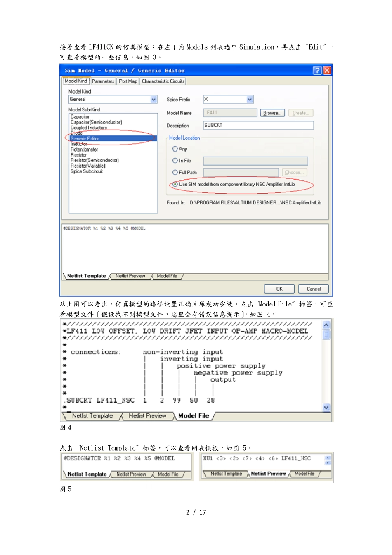Select Spice Subcircuit in the sub-kind list
The image size is (392, 555).
(87, 171)
